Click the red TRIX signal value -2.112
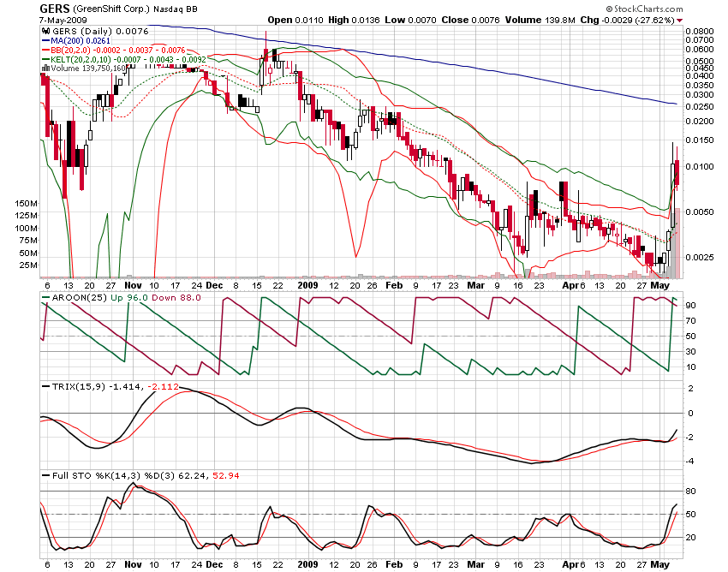The width and height of the screenshot is (728, 572). [x=163, y=386]
